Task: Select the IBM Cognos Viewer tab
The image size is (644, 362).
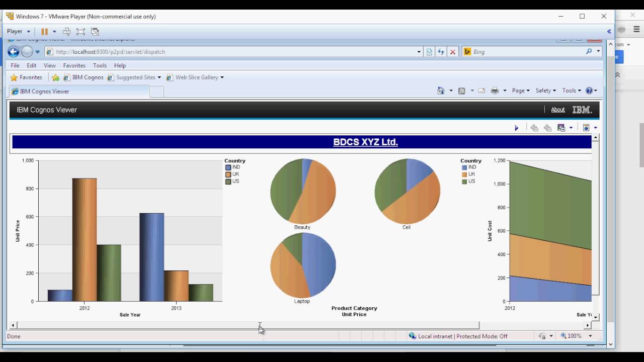Action: [79, 92]
